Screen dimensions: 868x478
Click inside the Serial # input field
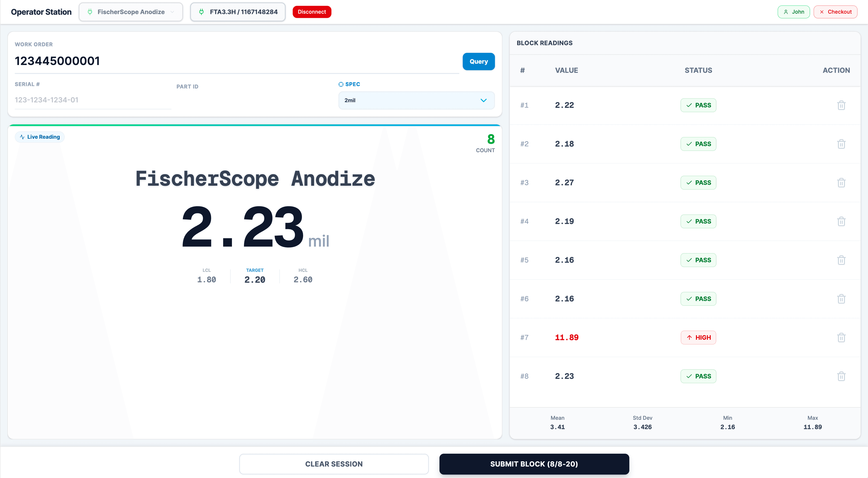coord(93,100)
